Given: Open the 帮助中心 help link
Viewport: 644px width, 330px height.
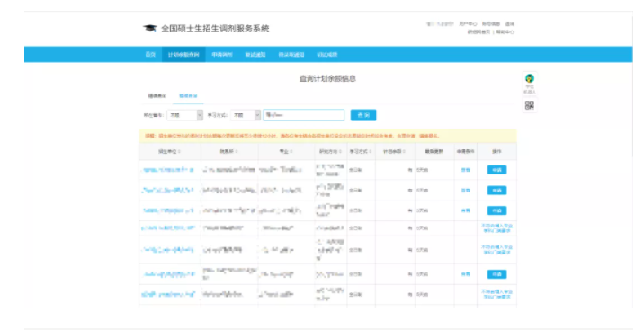Looking at the screenshot, I should click(x=505, y=32).
